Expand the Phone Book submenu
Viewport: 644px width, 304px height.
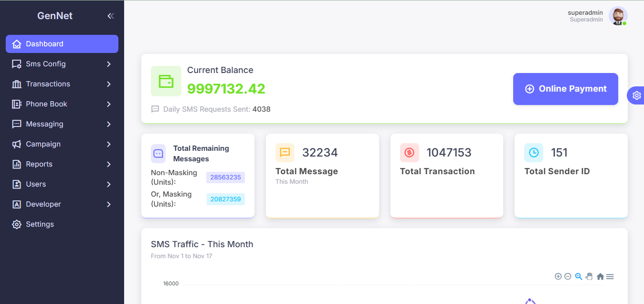pyautogui.click(x=62, y=104)
